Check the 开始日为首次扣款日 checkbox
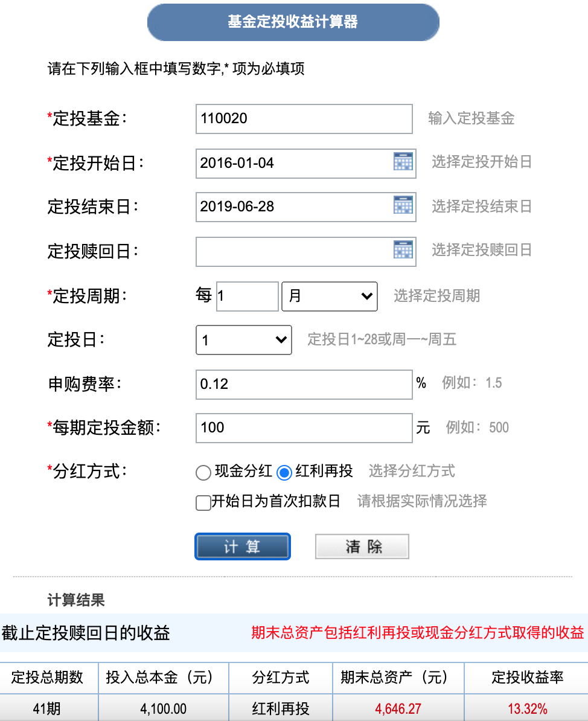Screen dimensions: 588x721 pos(203,502)
